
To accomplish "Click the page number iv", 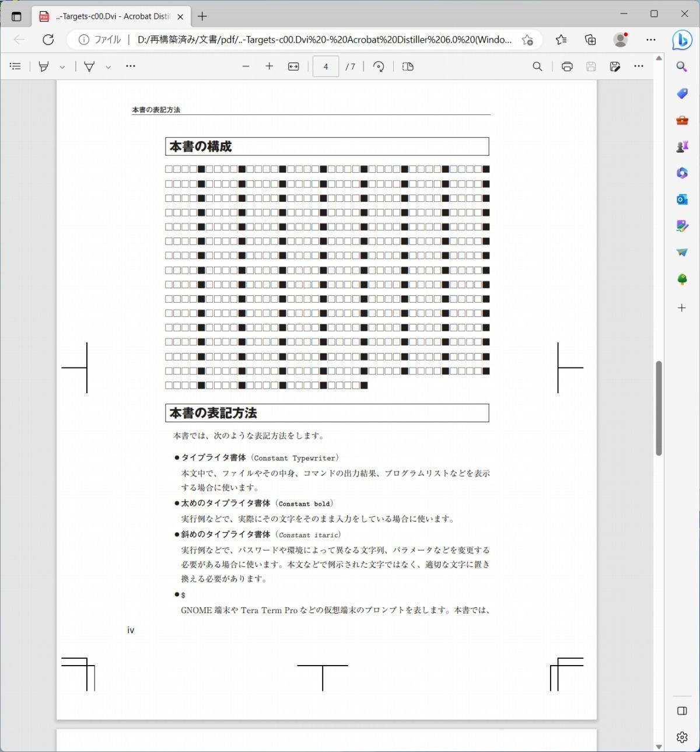I will [131, 630].
